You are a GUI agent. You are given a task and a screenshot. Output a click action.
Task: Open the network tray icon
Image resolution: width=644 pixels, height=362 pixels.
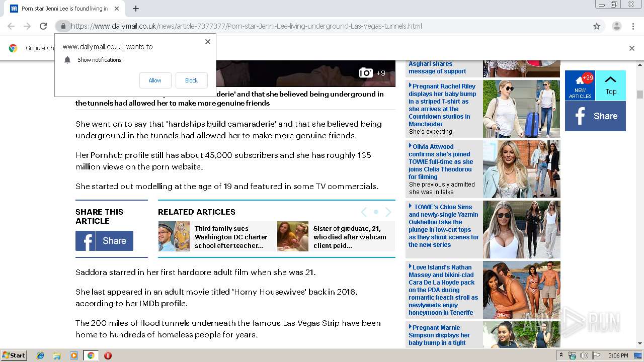pos(572,355)
